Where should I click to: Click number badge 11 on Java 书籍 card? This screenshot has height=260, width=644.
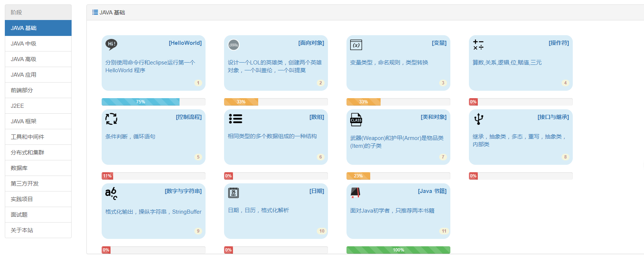[444, 231]
